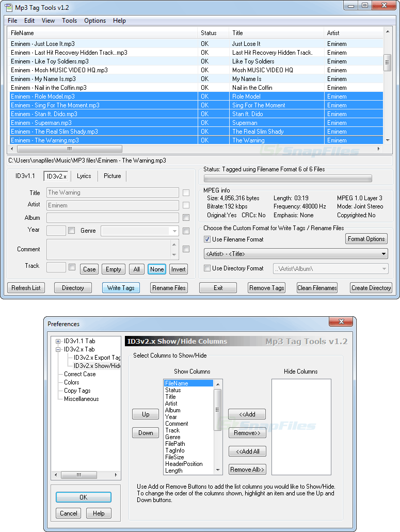Screen dimensions: 400x532
Task: Select TagInfo in Show Columns list
Action: pyautogui.click(x=175, y=450)
